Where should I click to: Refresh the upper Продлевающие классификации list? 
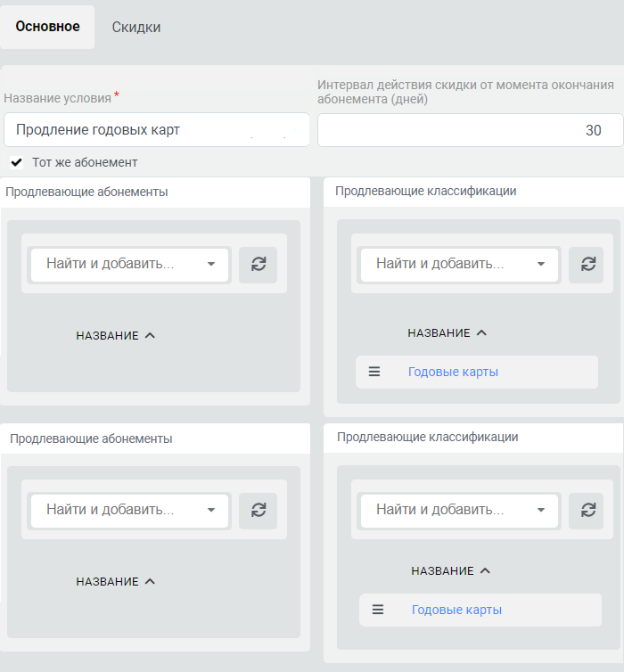(587, 265)
